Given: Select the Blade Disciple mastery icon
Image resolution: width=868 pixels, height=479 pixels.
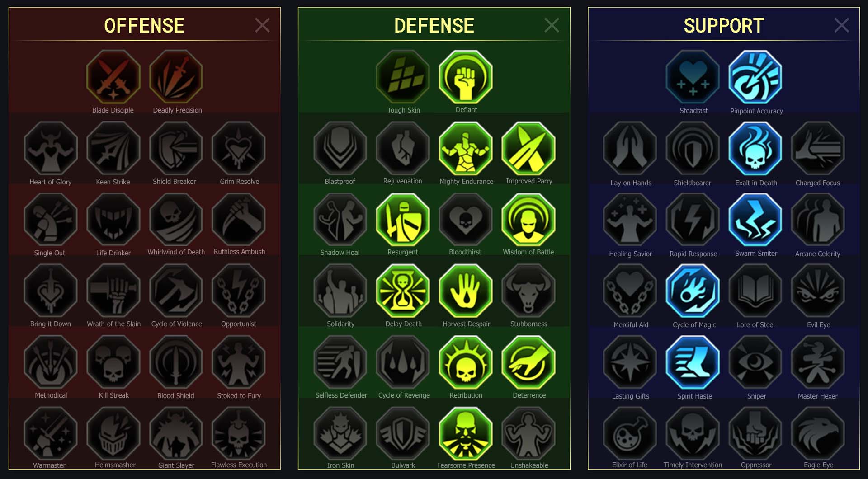Looking at the screenshot, I should point(113,77).
